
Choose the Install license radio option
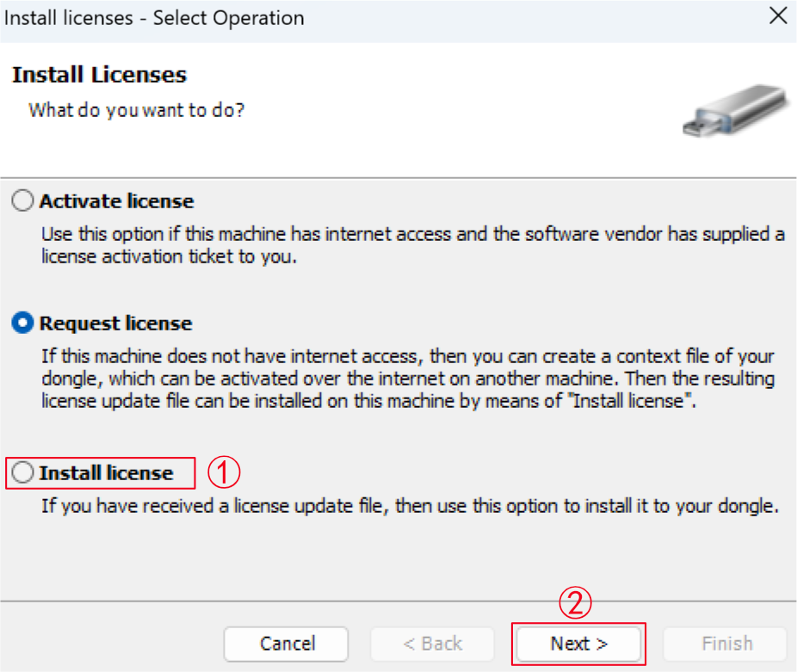click(23, 472)
